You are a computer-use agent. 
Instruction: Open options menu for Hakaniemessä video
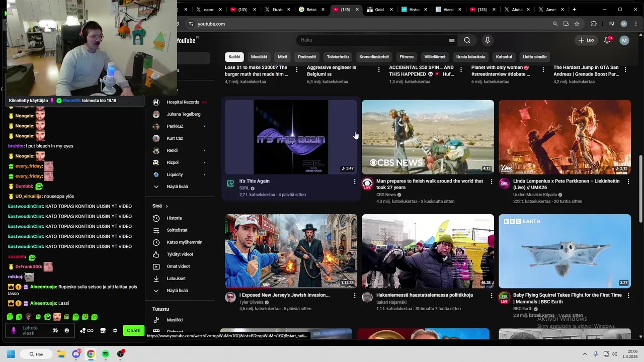pyautogui.click(x=492, y=296)
